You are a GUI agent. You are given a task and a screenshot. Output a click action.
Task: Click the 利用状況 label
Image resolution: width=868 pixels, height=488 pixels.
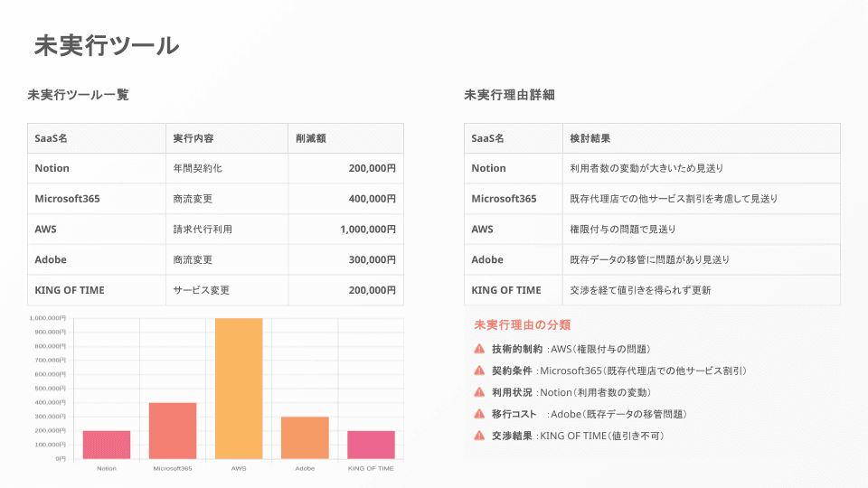512,392
